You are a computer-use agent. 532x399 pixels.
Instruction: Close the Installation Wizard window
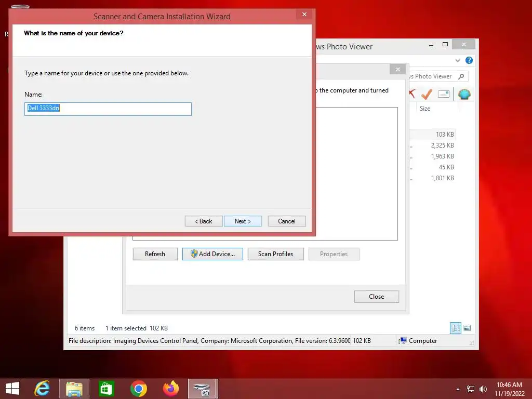(304, 14)
